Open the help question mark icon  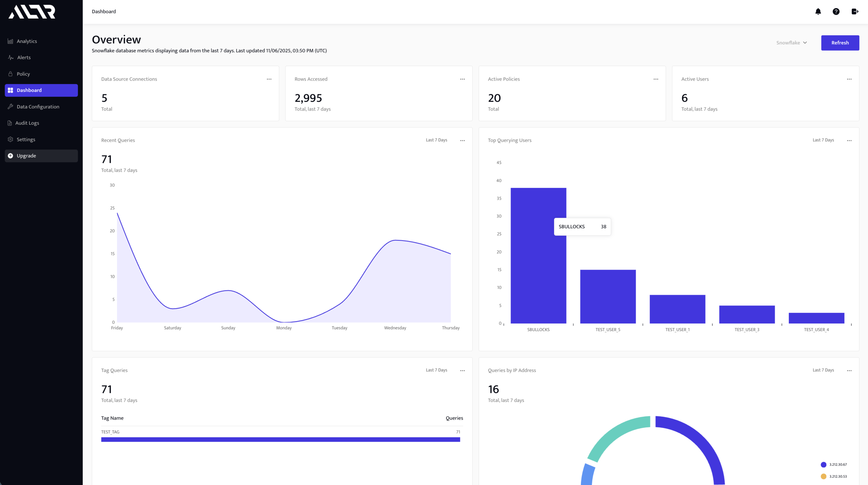836,11
